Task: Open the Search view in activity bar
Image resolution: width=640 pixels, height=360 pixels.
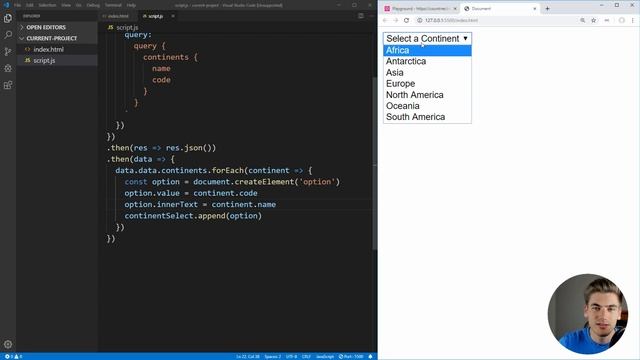Action: tap(8, 35)
